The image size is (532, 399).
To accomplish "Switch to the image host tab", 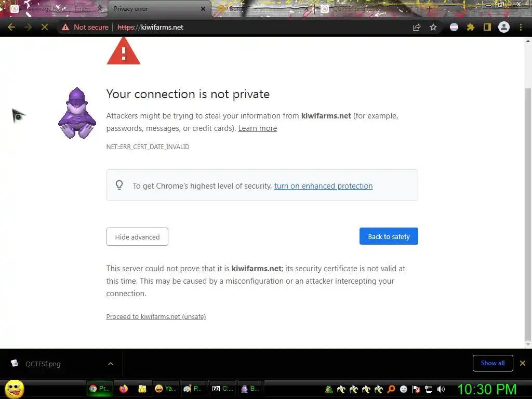I will point(54,9).
